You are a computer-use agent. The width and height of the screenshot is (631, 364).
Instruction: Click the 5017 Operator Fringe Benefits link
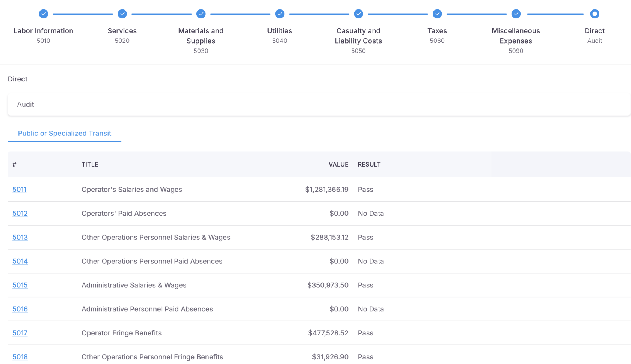[20, 333]
